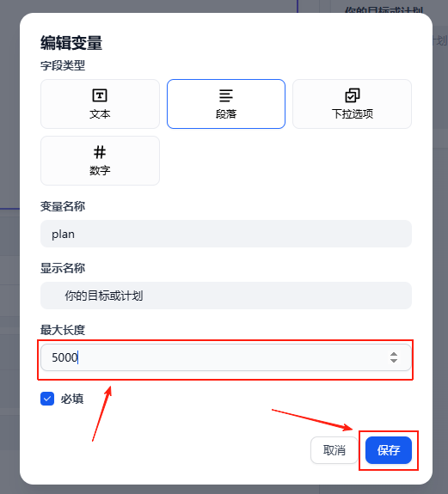The image size is (448, 494).
Task: Click the 段落 label on selected card
Action: coord(226,113)
